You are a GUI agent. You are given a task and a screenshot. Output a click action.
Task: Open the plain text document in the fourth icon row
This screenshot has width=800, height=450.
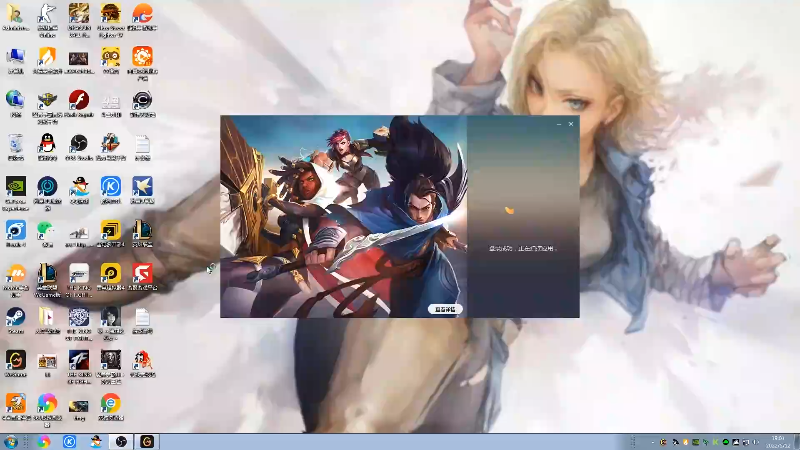tap(142, 144)
